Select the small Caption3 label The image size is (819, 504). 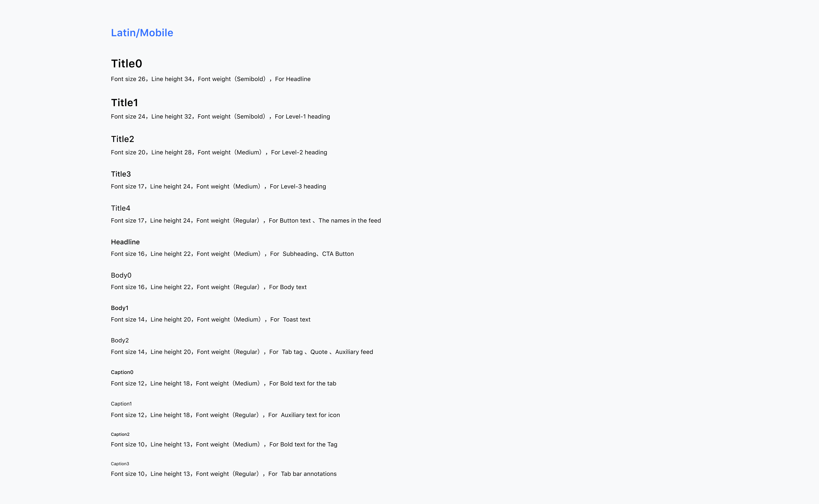[x=120, y=464]
